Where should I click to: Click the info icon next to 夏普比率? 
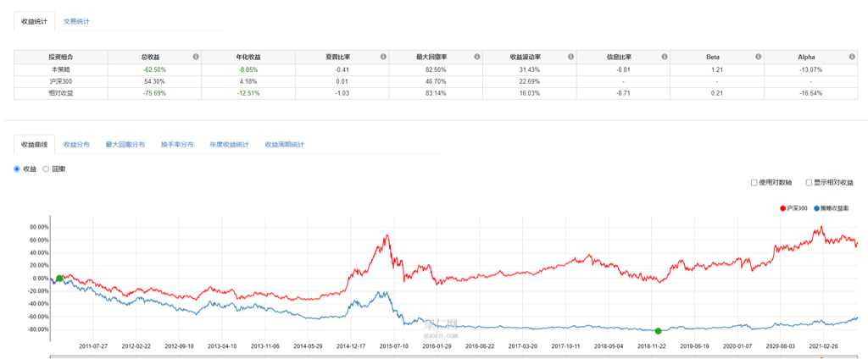(383, 57)
